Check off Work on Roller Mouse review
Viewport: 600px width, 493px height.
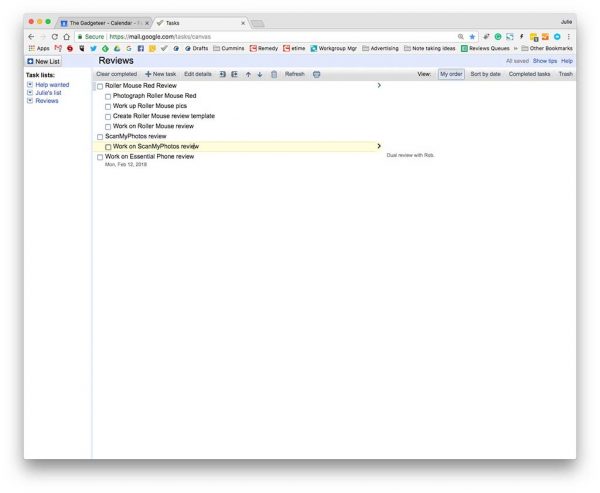pyautogui.click(x=108, y=127)
